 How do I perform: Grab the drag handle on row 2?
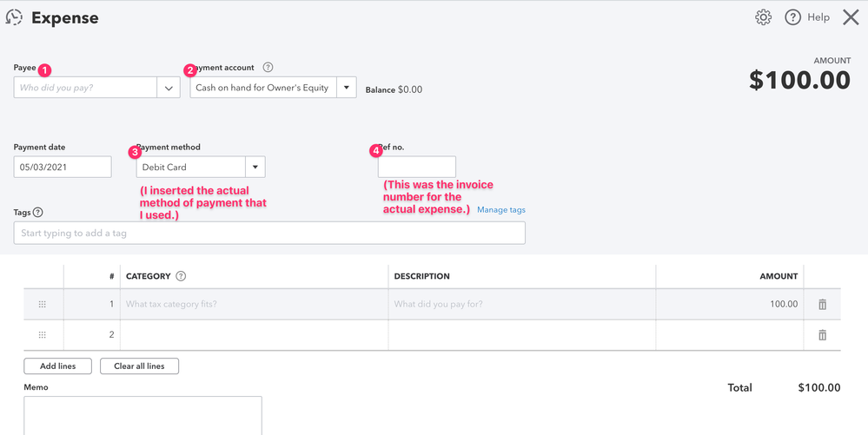pos(42,335)
